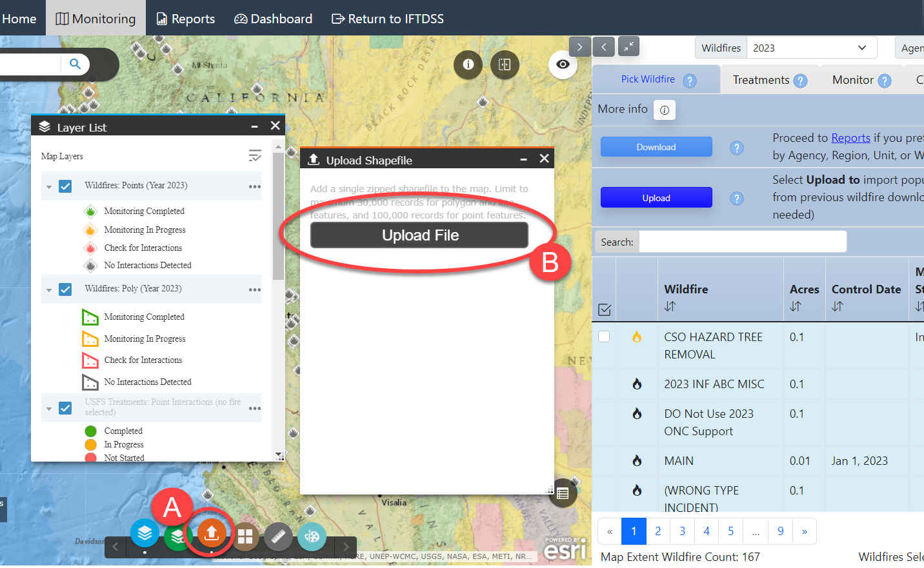The image size is (924, 568).
Task: Open the Dashboard menu item
Action: (x=273, y=19)
